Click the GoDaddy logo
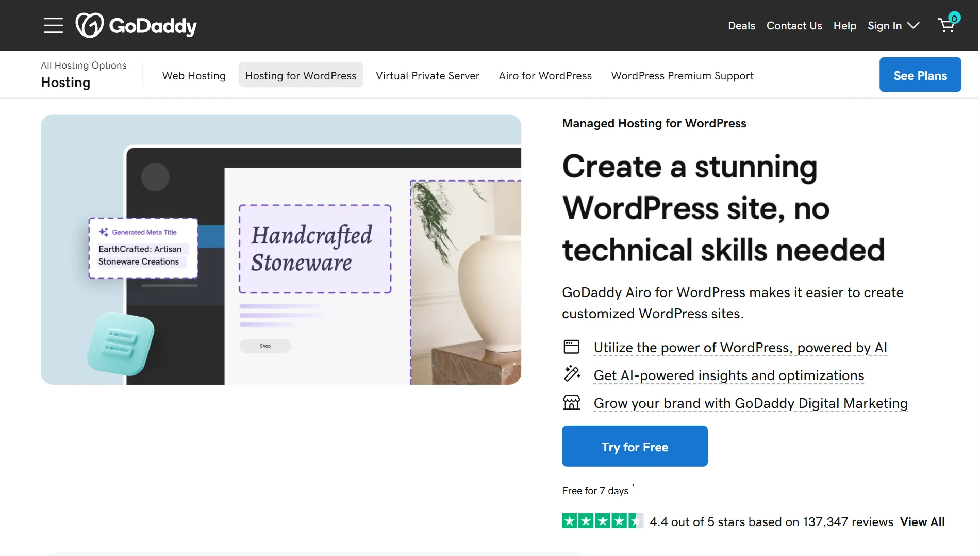The image size is (980, 556). click(136, 25)
